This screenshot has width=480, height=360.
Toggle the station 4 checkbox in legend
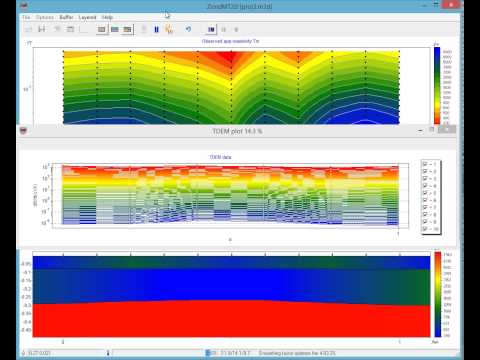pyautogui.click(x=425, y=186)
